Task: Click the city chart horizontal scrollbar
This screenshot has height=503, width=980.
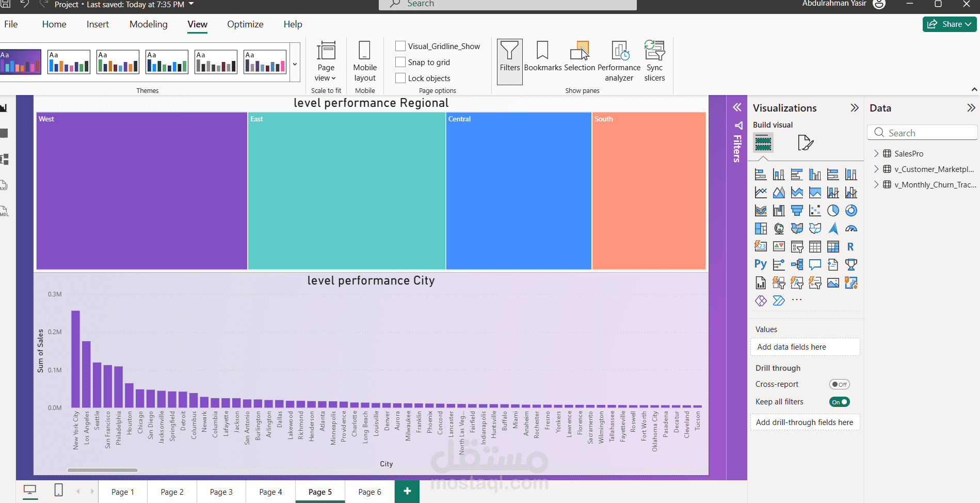Action: pyautogui.click(x=103, y=470)
